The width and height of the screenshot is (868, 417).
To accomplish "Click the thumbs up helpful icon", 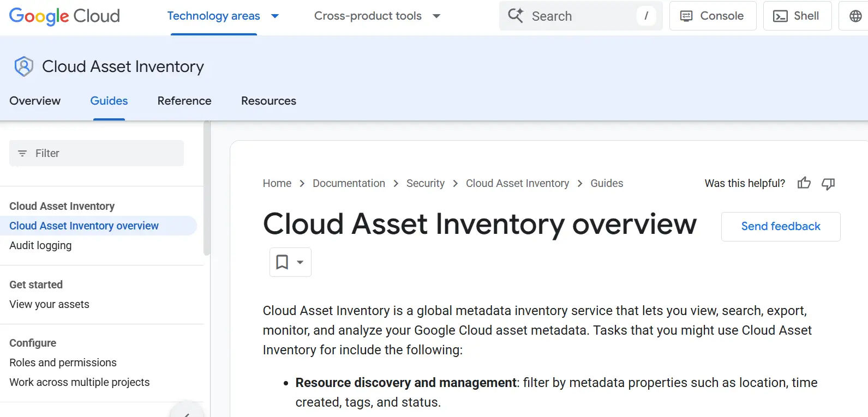I will coord(804,183).
